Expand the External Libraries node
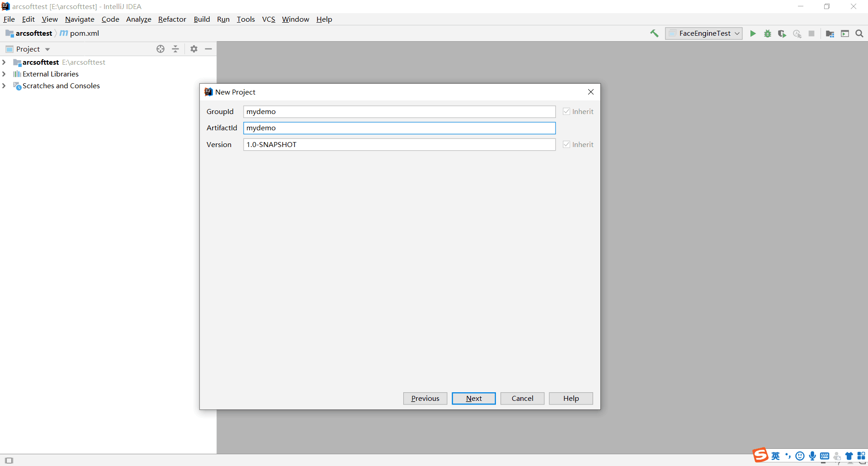This screenshot has height=466, width=868. [x=4, y=74]
